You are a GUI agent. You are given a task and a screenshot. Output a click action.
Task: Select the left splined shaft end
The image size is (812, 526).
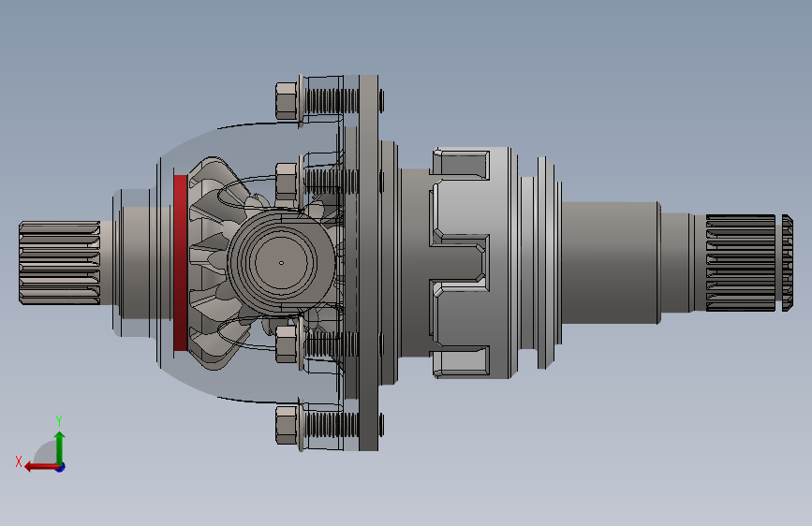pos(60,263)
